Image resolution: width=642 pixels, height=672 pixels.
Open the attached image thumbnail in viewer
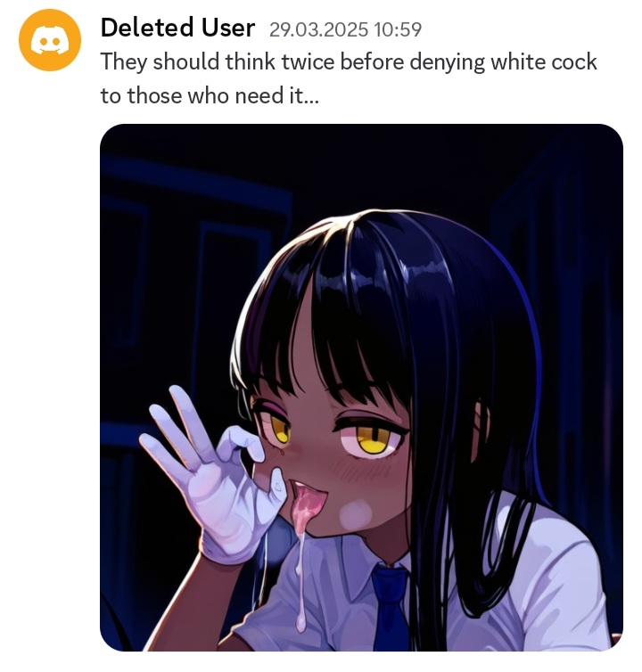point(361,388)
